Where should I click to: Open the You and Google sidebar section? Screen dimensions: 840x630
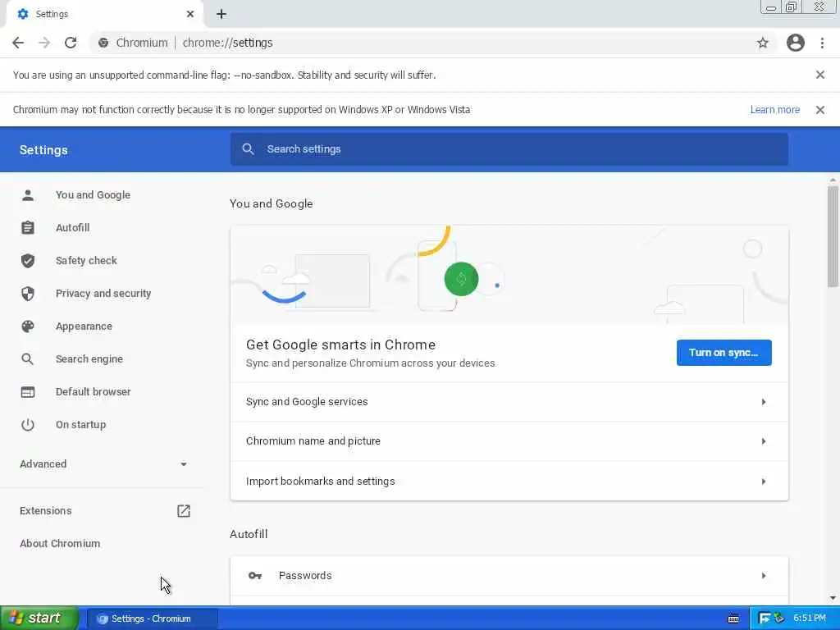93,195
